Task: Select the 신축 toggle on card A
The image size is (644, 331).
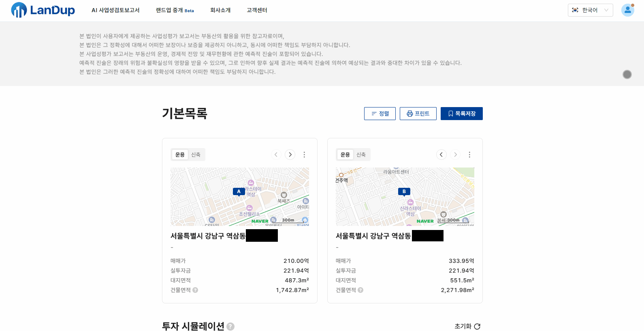Action: pos(196,155)
